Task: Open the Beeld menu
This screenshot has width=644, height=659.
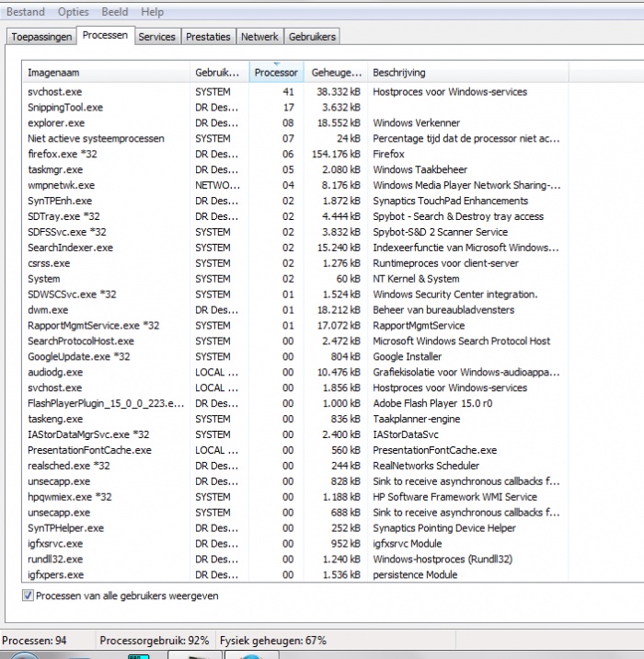Action: [x=115, y=12]
